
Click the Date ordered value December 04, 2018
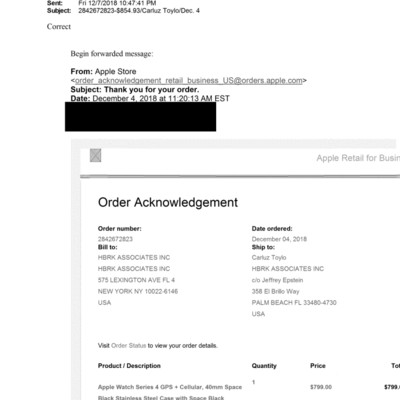[279, 239]
